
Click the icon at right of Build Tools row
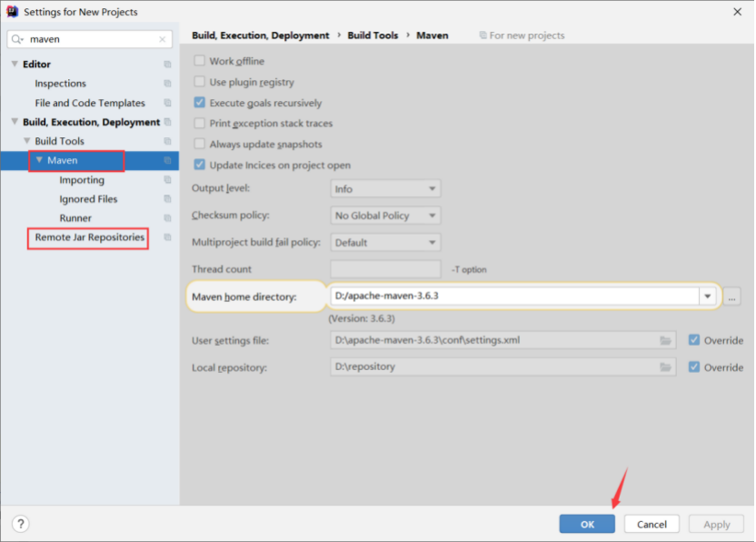tap(167, 141)
